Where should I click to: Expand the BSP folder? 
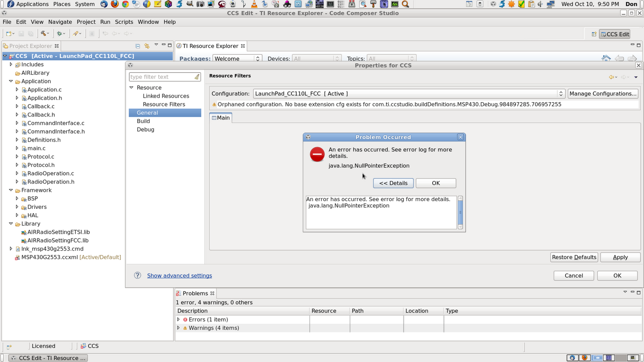[x=17, y=199]
